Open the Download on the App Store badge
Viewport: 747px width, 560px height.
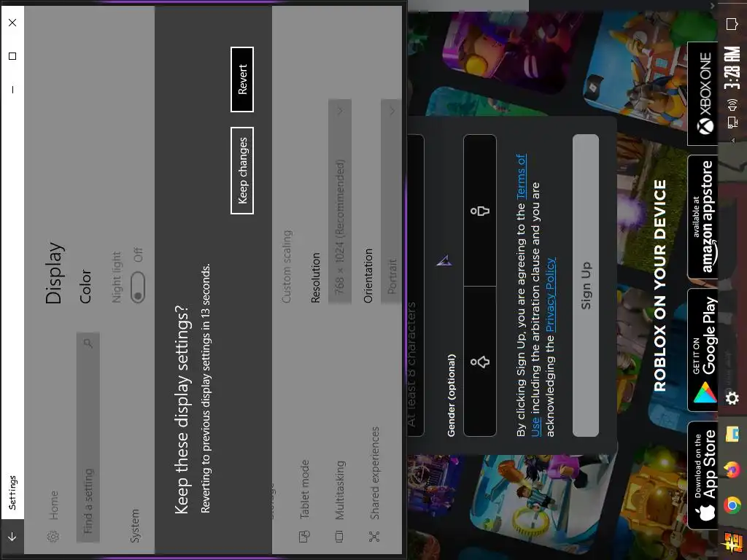coord(703,475)
